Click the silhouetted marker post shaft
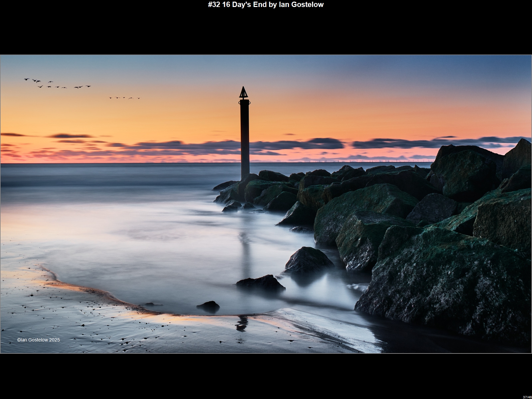Viewport: 532px width, 399px height. [x=245, y=140]
